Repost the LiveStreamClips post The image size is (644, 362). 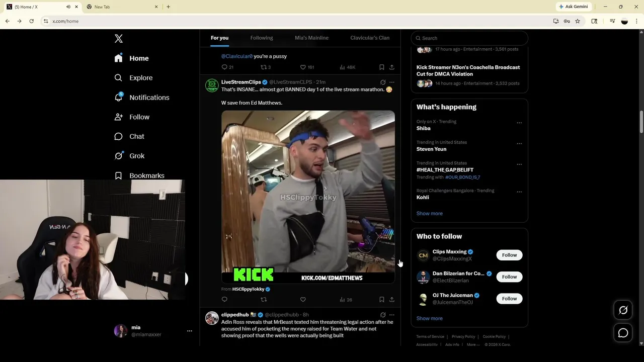click(x=264, y=300)
